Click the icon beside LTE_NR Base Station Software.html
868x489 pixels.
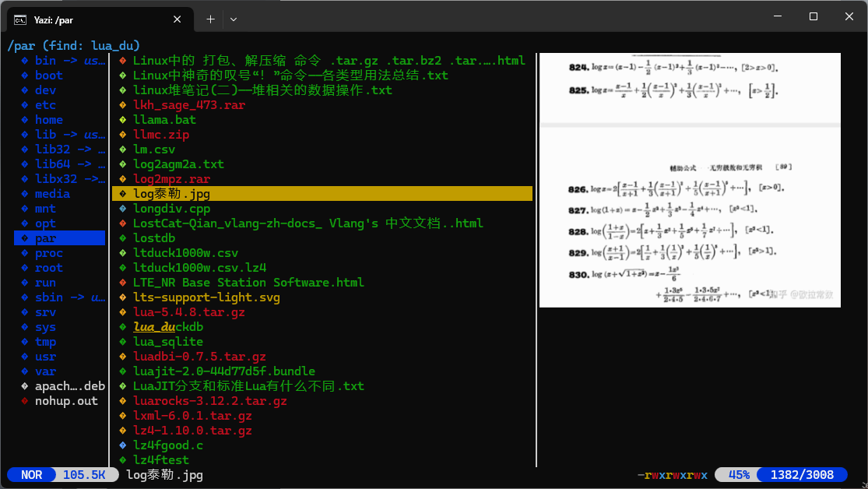(123, 283)
